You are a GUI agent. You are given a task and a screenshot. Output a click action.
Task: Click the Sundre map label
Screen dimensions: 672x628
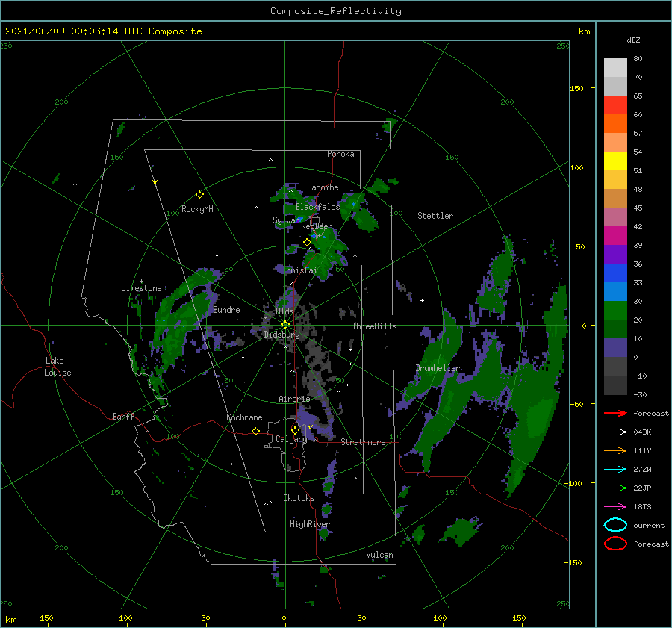click(x=227, y=309)
